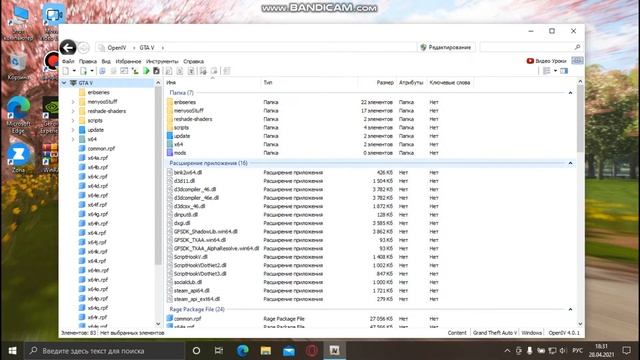Click the chart-like toolbar icon
640x360 pixels.
124,71
